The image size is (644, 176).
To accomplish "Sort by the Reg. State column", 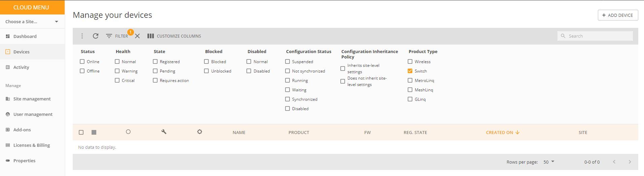I will click(x=415, y=132).
